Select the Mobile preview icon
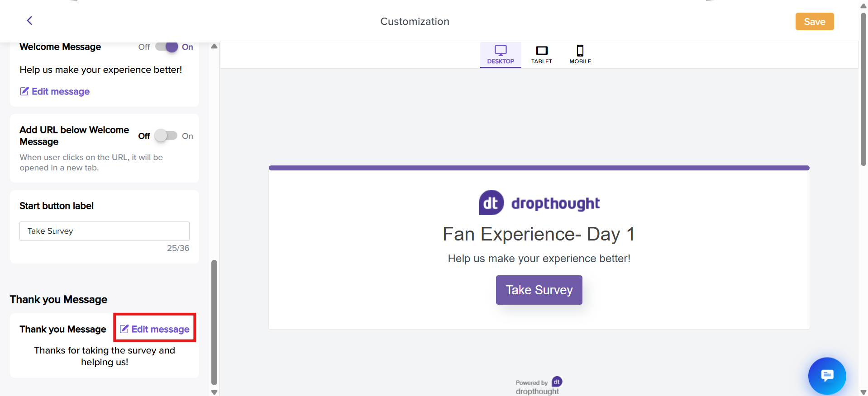 (x=580, y=50)
